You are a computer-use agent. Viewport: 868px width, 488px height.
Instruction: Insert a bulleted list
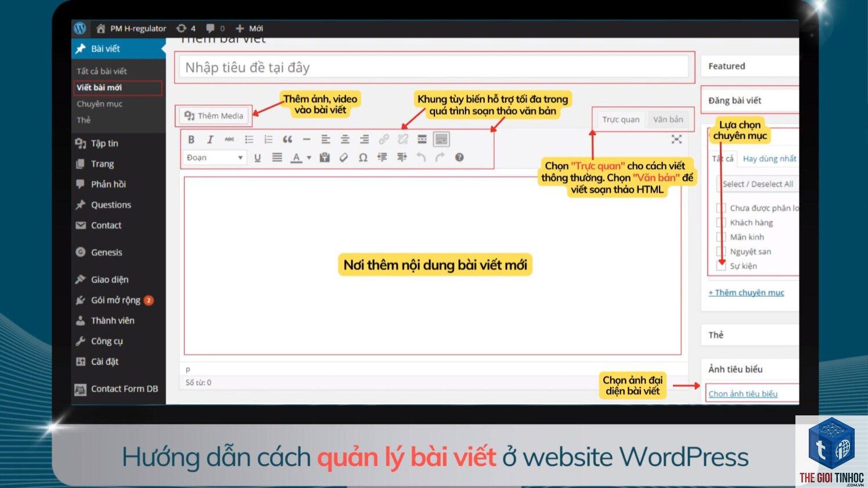coord(249,139)
